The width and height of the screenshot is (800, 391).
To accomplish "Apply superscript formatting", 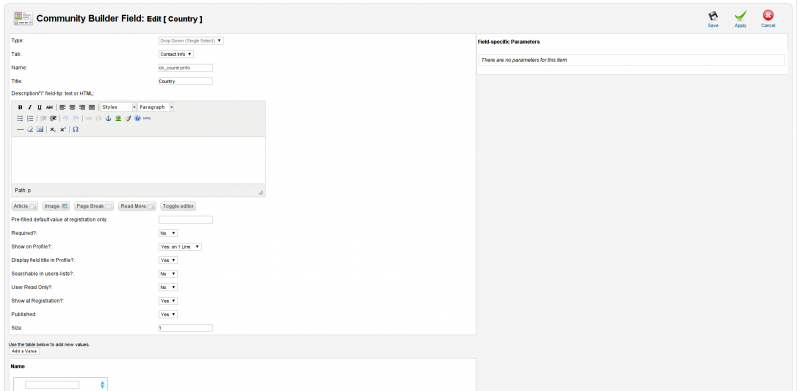I will coord(62,130).
